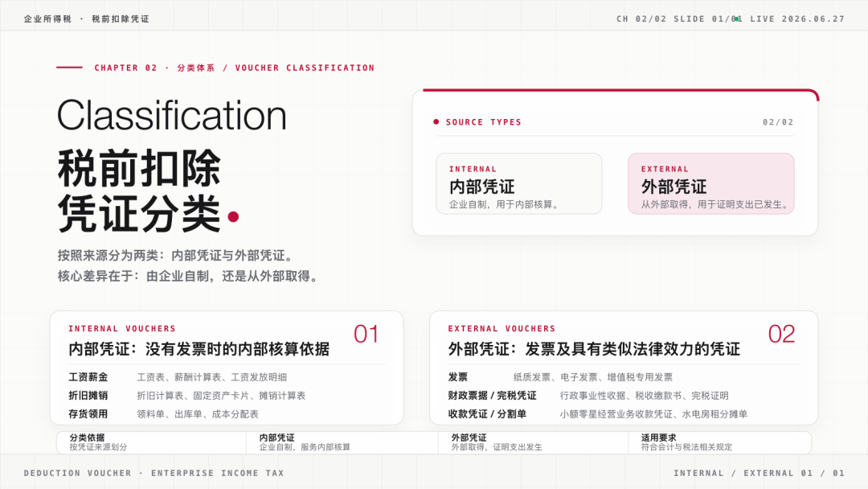Click the 分类依据 summary cell
This screenshot has height=489, width=868.
click(x=152, y=442)
